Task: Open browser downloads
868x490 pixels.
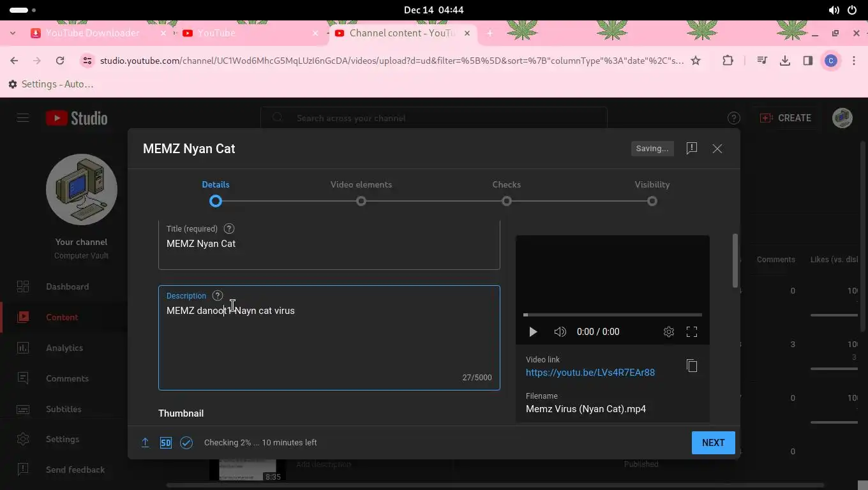Action: [785, 61]
